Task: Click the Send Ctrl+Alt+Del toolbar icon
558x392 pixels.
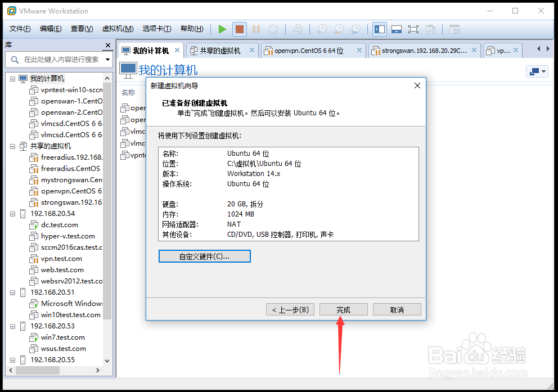Action: click(298, 29)
